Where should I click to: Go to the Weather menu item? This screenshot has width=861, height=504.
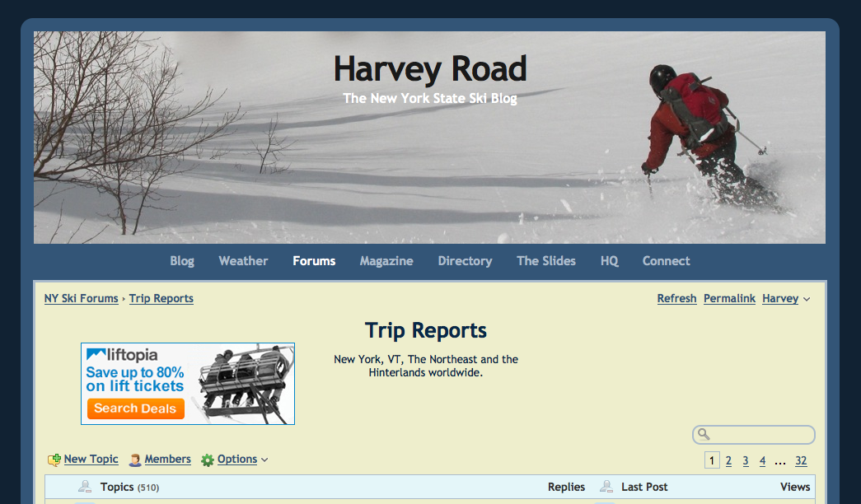point(243,261)
